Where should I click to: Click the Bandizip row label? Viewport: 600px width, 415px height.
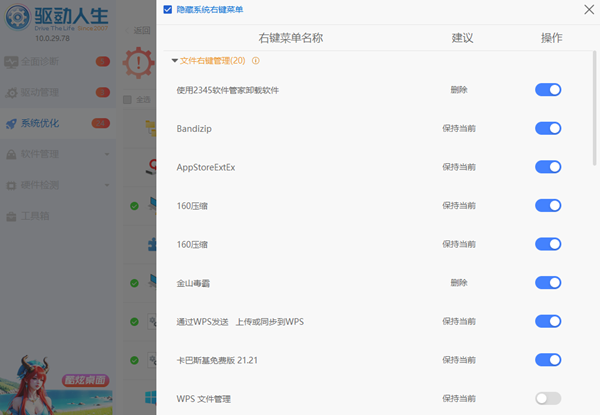(x=194, y=129)
